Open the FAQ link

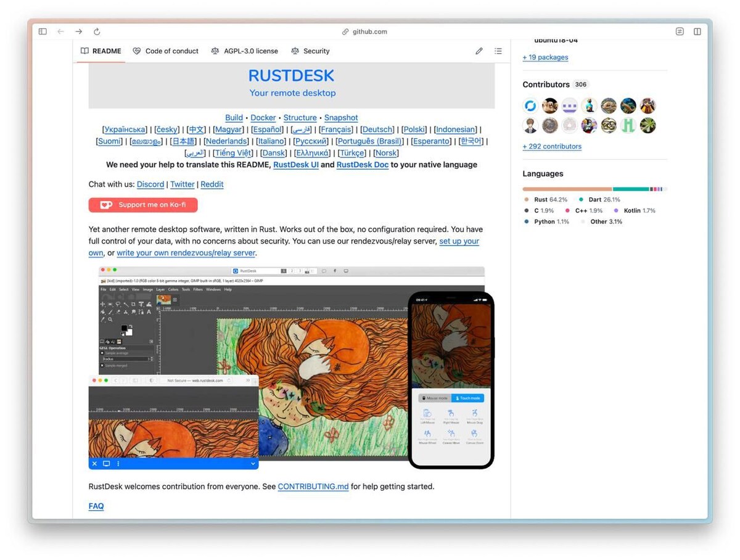coord(96,506)
